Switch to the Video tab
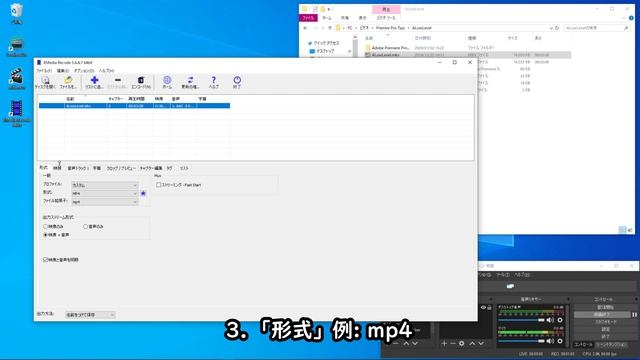 [x=57, y=168]
